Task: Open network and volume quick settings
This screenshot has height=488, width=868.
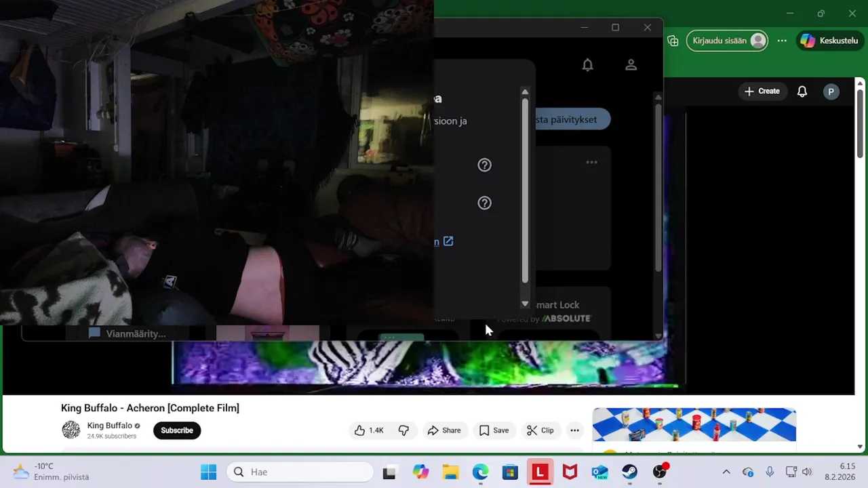Action: 799,472
